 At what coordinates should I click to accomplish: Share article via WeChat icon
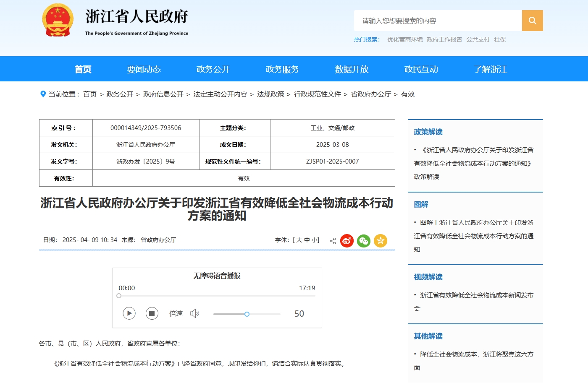point(363,241)
